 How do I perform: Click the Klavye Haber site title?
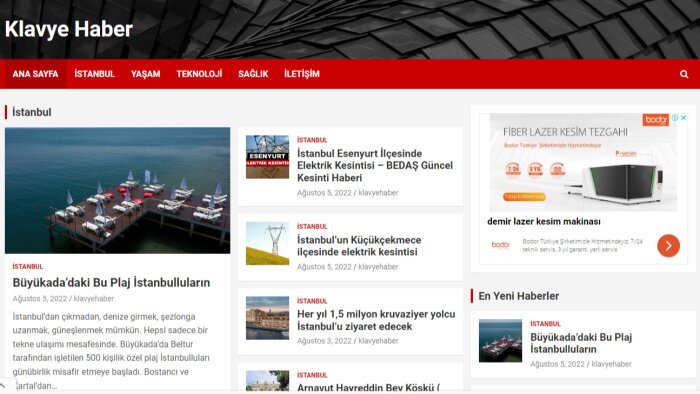pyautogui.click(x=69, y=29)
